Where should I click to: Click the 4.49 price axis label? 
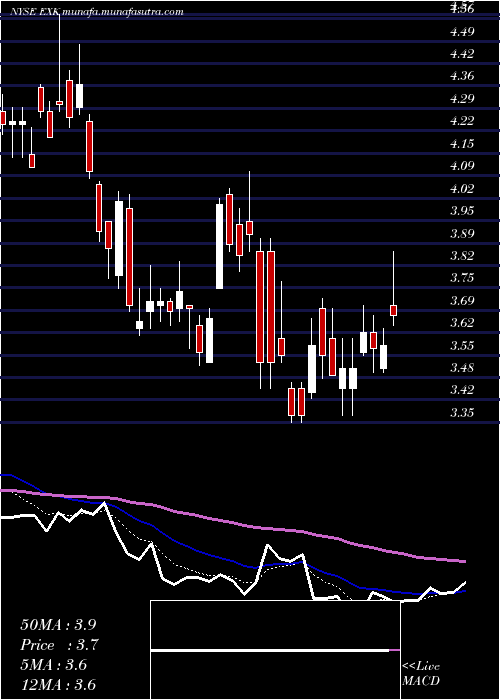462,32
